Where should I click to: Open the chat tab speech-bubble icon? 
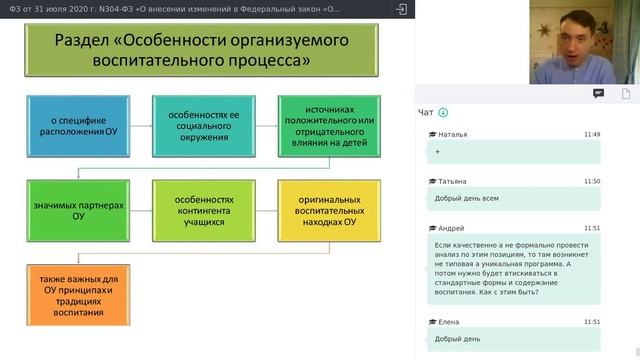coord(598,93)
